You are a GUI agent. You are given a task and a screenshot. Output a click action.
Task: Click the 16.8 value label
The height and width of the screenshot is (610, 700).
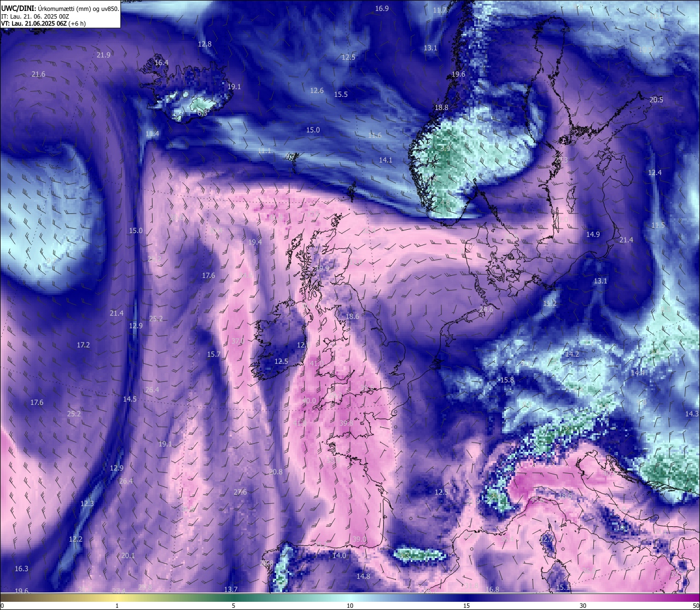[492, 590]
